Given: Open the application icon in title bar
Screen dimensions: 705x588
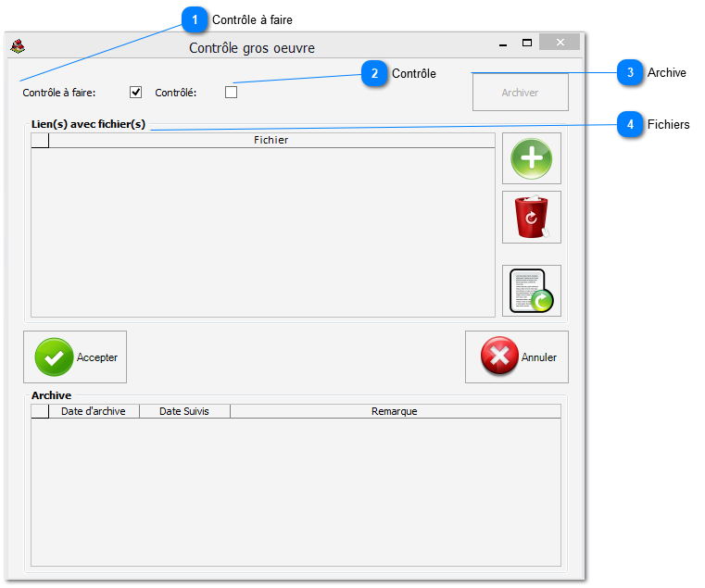Looking at the screenshot, I should (17, 45).
